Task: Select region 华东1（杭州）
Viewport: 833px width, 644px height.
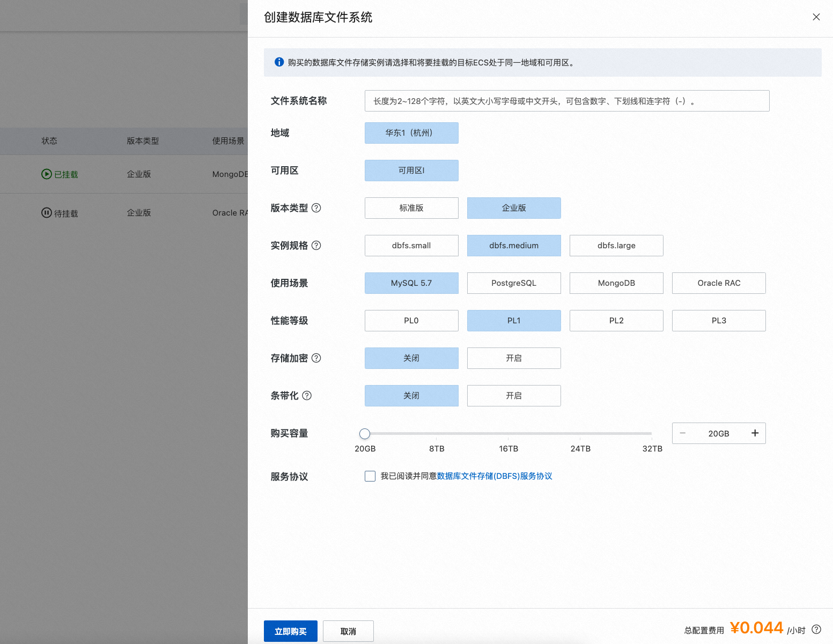Action: pyautogui.click(x=411, y=133)
